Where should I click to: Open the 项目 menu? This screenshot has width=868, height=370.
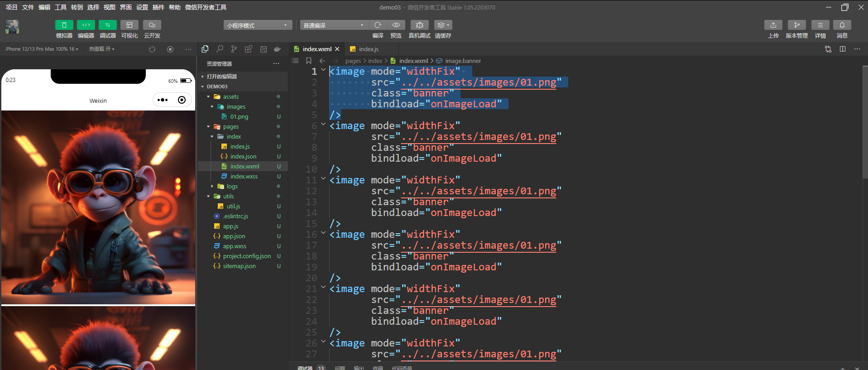[x=11, y=7]
